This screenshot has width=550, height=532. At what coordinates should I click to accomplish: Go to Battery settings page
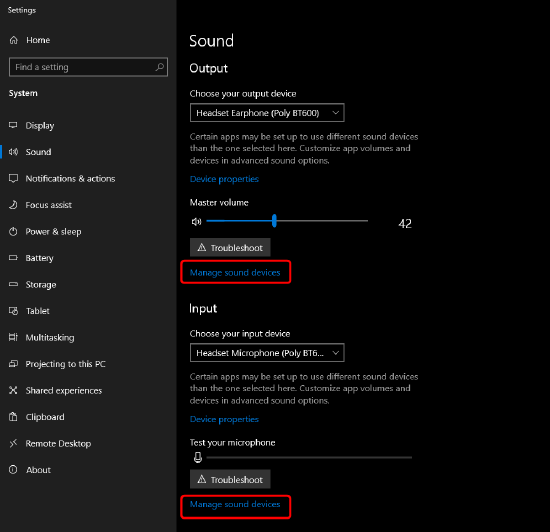tap(39, 258)
